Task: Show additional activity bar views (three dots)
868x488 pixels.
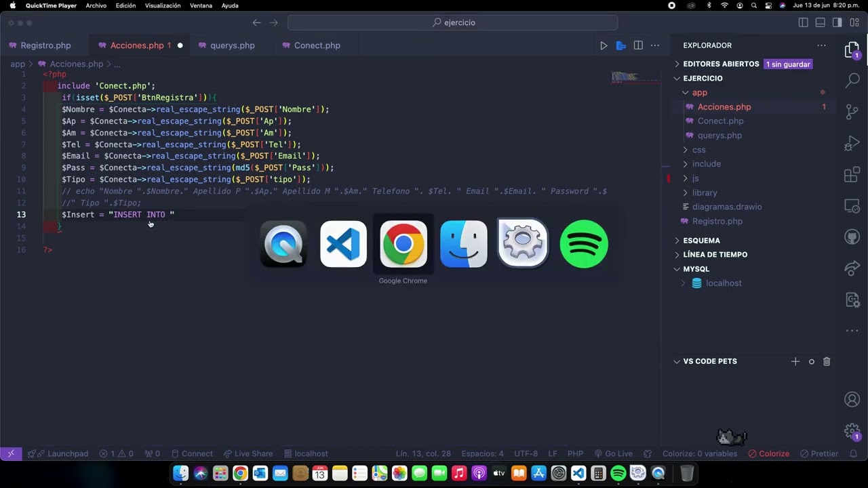Action: coord(852,331)
